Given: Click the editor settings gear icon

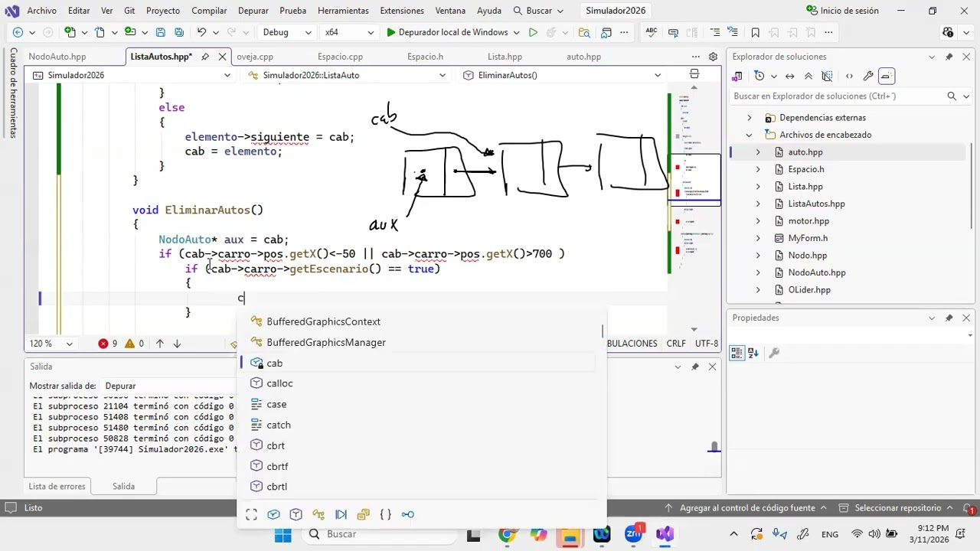Looking at the screenshot, I should [x=713, y=57].
